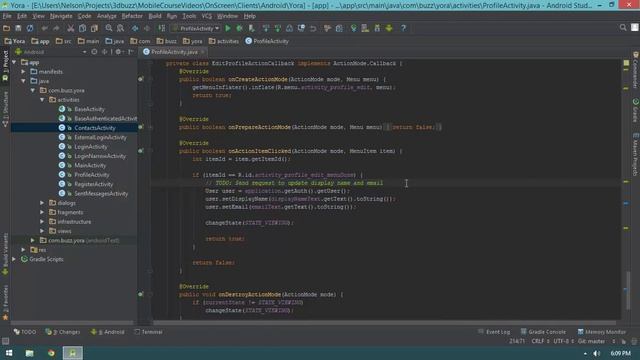This screenshot has width=640, height=360.
Task: Click the Redo arrow icon
Action: tap(56, 28)
